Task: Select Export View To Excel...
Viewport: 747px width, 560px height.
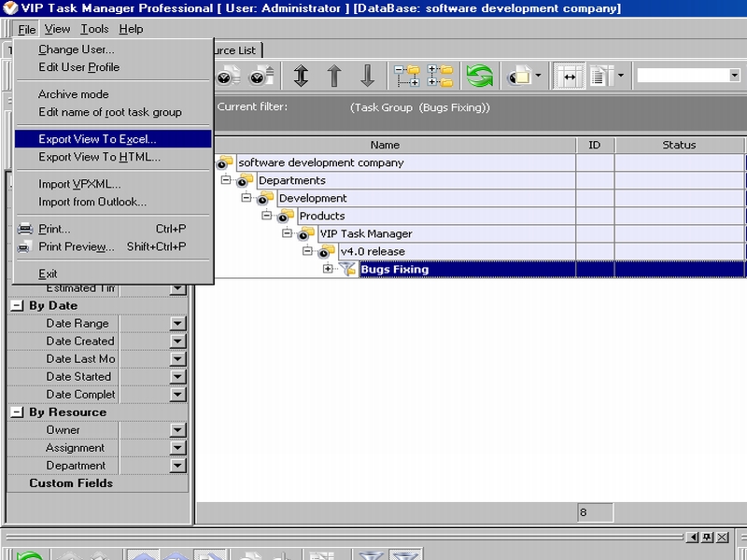Action: pyautogui.click(x=113, y=139)
